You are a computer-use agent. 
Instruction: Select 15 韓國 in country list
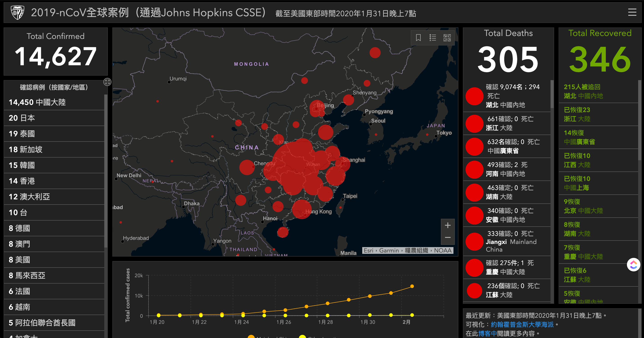click(x=54, y=165)
